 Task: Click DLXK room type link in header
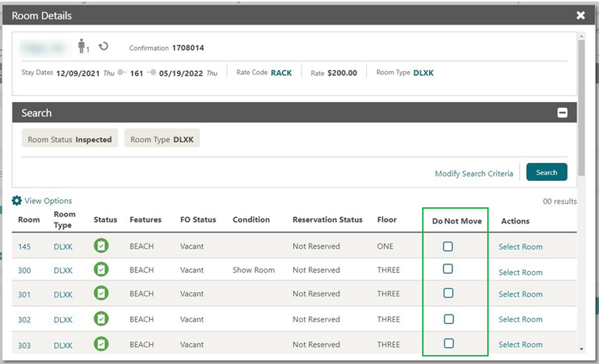click(424, 73)
